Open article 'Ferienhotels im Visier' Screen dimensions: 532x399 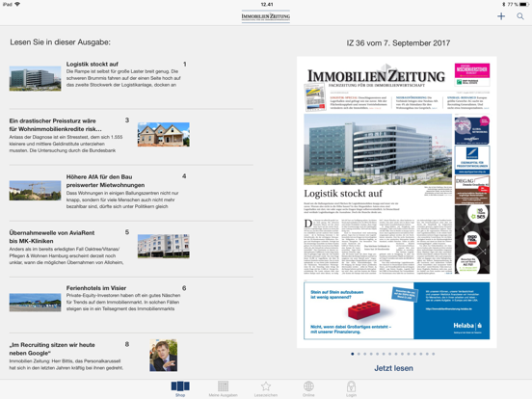point(96,288)
